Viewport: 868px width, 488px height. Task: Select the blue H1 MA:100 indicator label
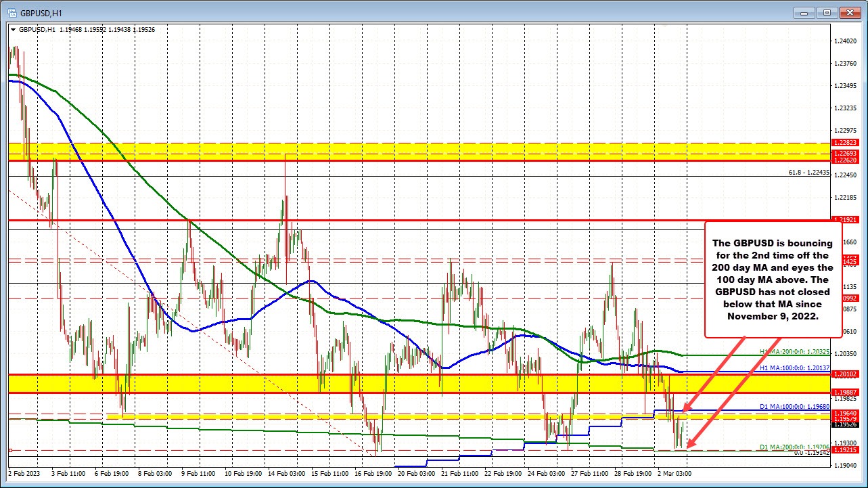coord(794,368)
